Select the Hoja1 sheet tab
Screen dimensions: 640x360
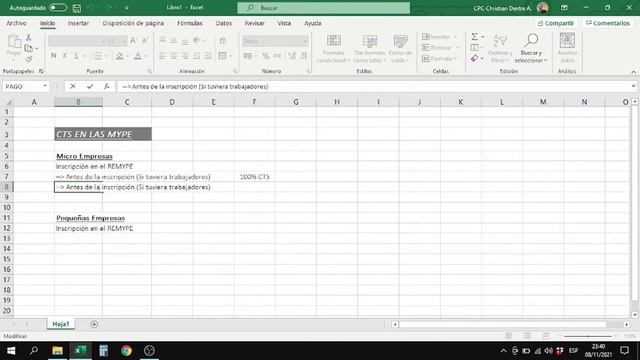(61, 324)
